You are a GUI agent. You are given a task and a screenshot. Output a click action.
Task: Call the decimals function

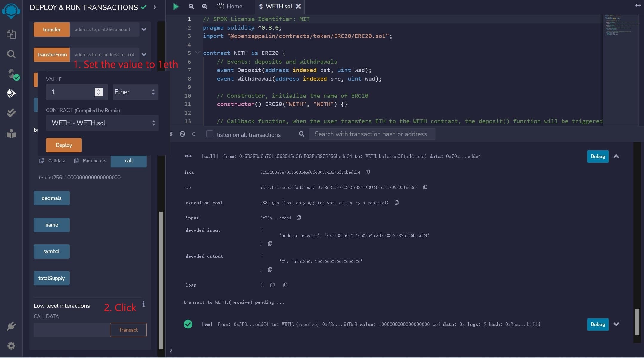pos(52,198)
